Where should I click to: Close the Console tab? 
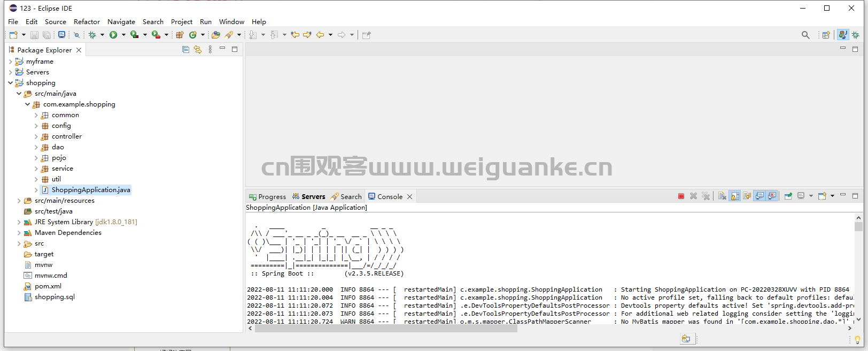coord(410,196)
